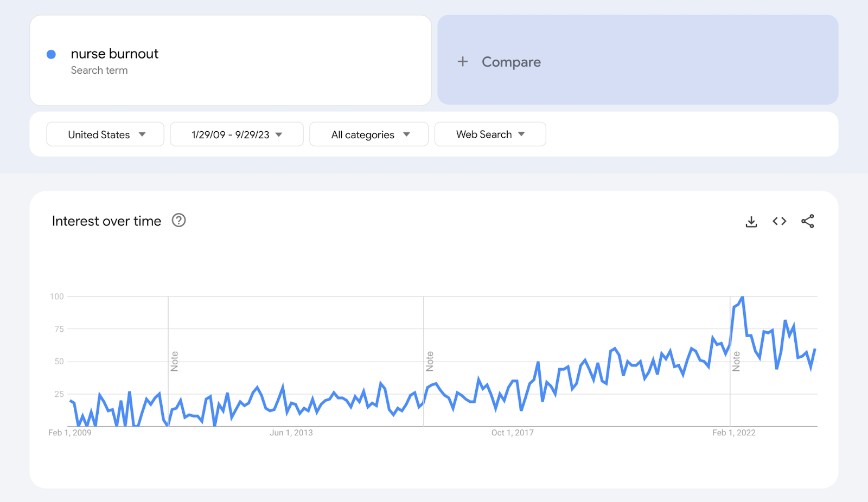Click the Note marker near 2016
Viewport: 868px width, 502px height.
coord(430,361)
